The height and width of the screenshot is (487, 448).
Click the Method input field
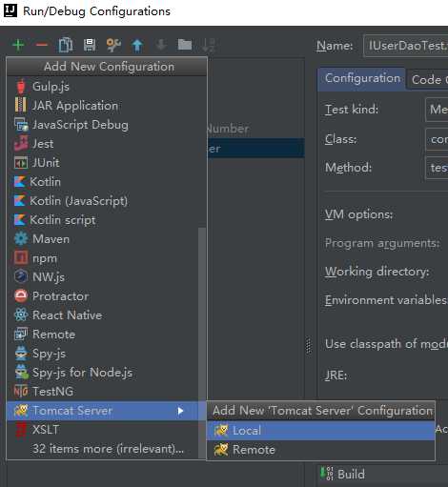(437, 168)
